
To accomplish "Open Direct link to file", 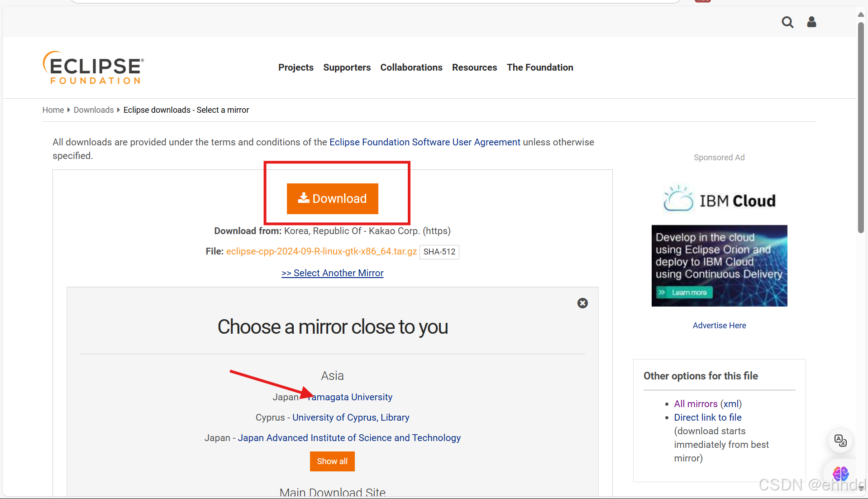I will [708, 417].
